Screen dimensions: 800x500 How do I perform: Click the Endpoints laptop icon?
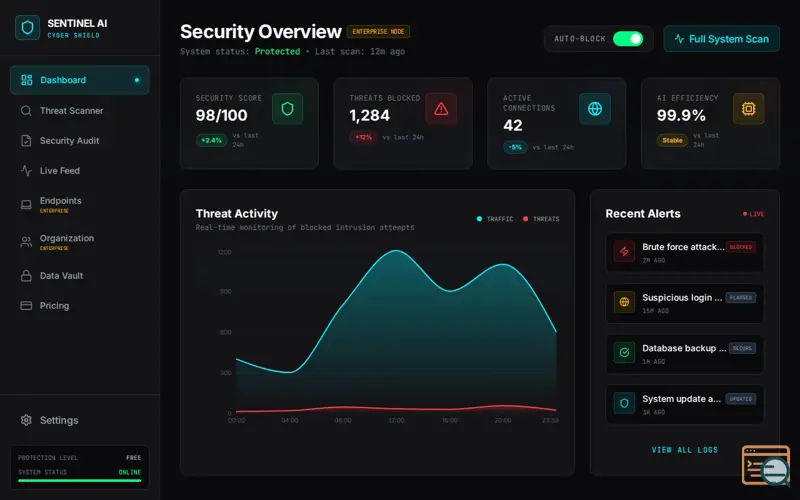pyautogui.click(x=26, y=205)
